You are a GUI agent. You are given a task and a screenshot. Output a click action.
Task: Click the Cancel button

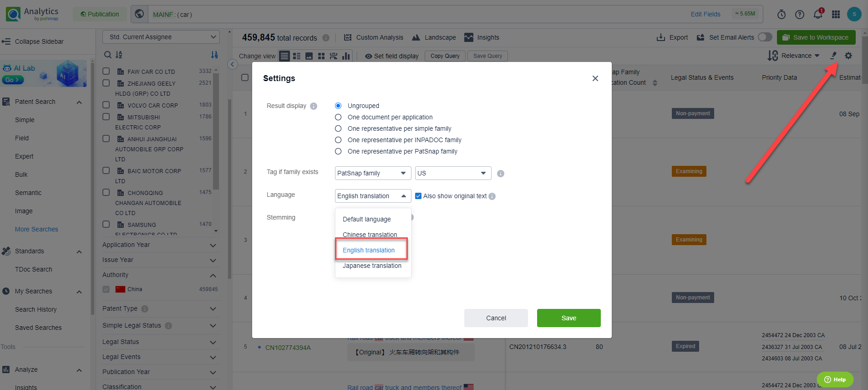496,318
